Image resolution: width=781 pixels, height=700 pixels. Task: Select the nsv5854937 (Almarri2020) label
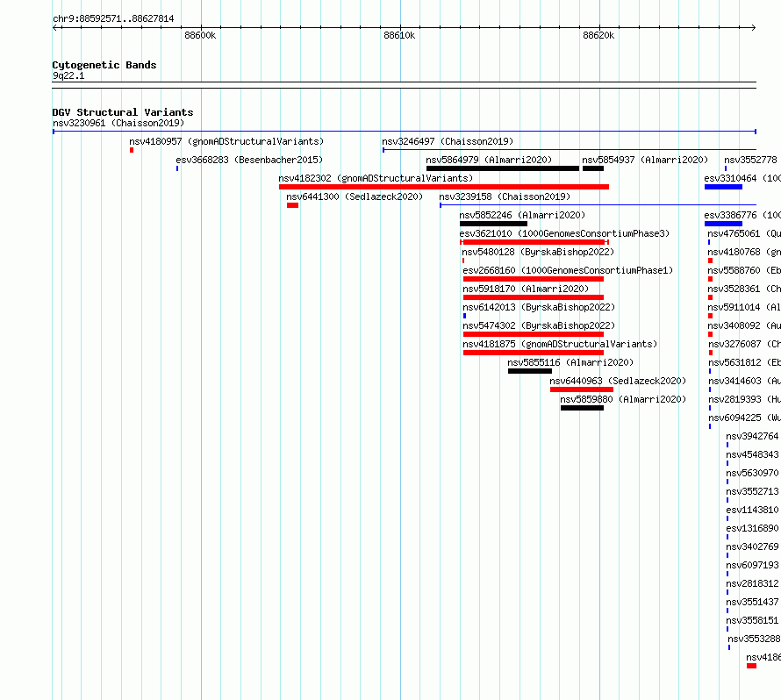tap(645, 160)
